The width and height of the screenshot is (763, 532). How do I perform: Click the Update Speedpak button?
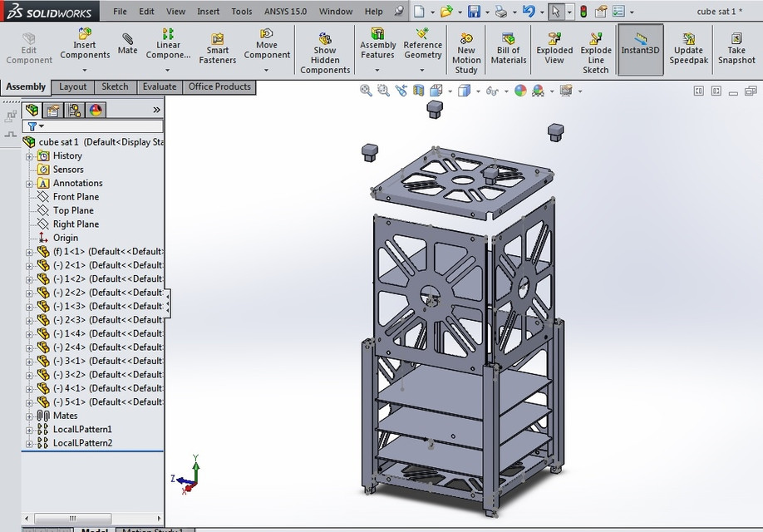click(x=688, y=48)
